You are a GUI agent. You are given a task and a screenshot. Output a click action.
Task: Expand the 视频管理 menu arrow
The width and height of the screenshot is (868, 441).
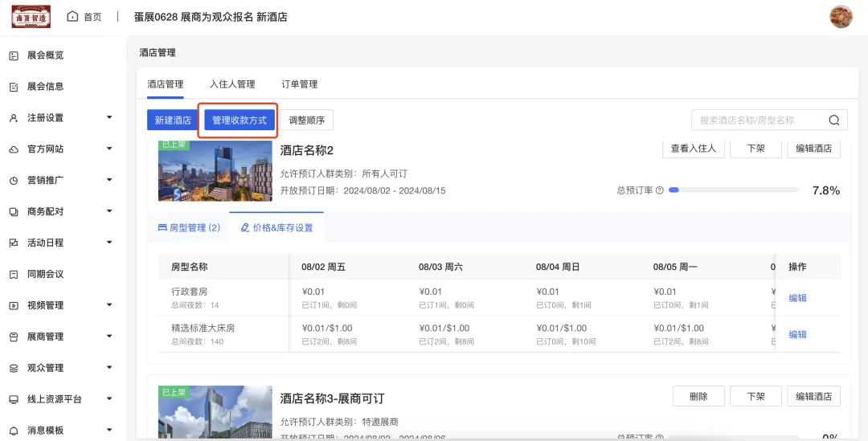pyautogui.click(x=109, y=305)
